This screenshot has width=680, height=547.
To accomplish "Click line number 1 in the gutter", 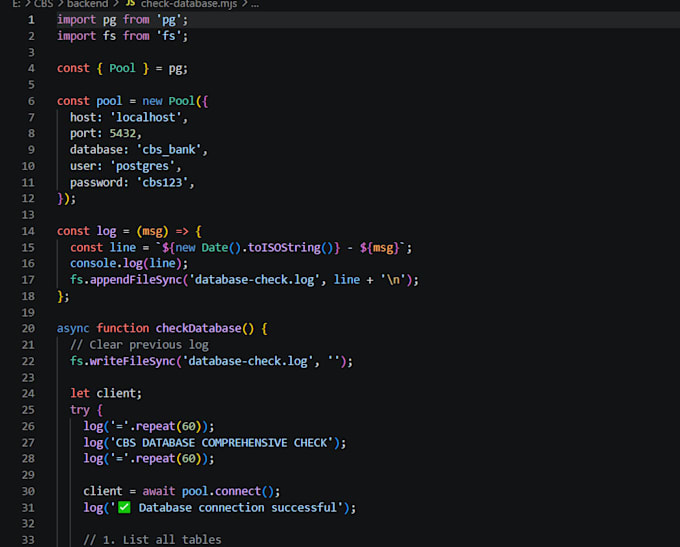I will click(31, 20).
